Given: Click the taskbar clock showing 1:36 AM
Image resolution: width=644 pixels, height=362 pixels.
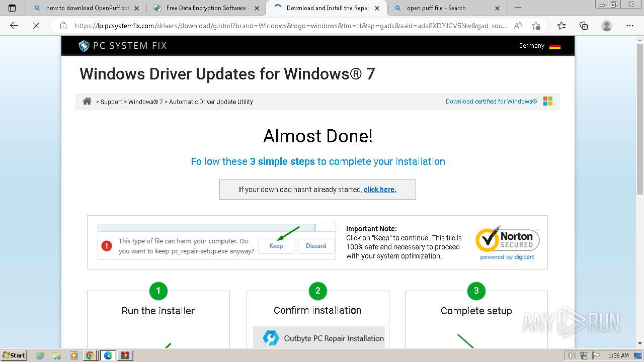Looking at the screenshot, I should 618,355.
